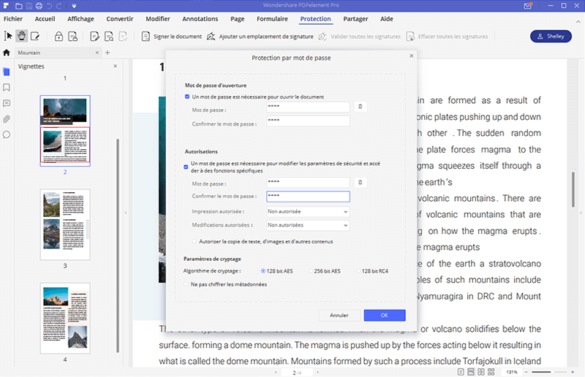Open folder icon in the title bar
This screenshot has height=377, width=585.
19,6
